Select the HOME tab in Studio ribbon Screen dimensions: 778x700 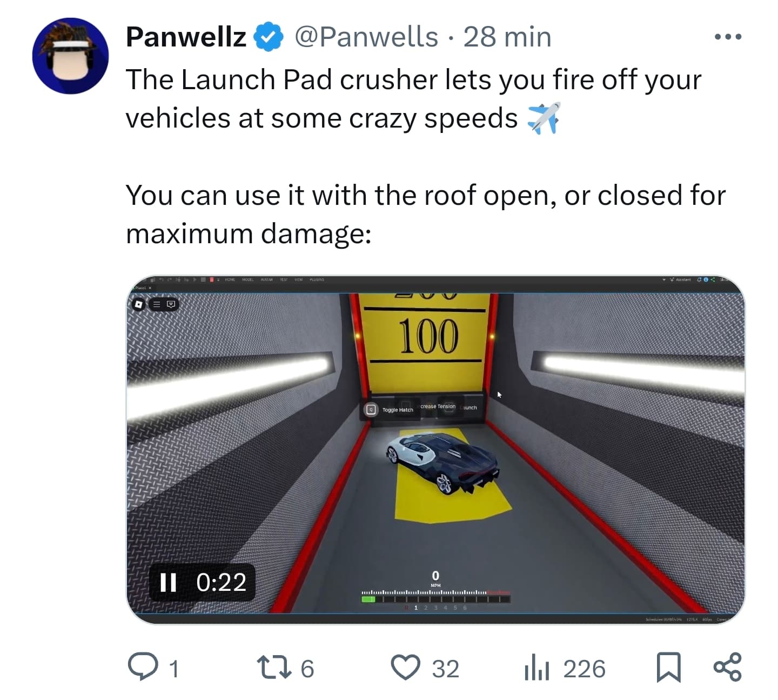tap(230, 279)
